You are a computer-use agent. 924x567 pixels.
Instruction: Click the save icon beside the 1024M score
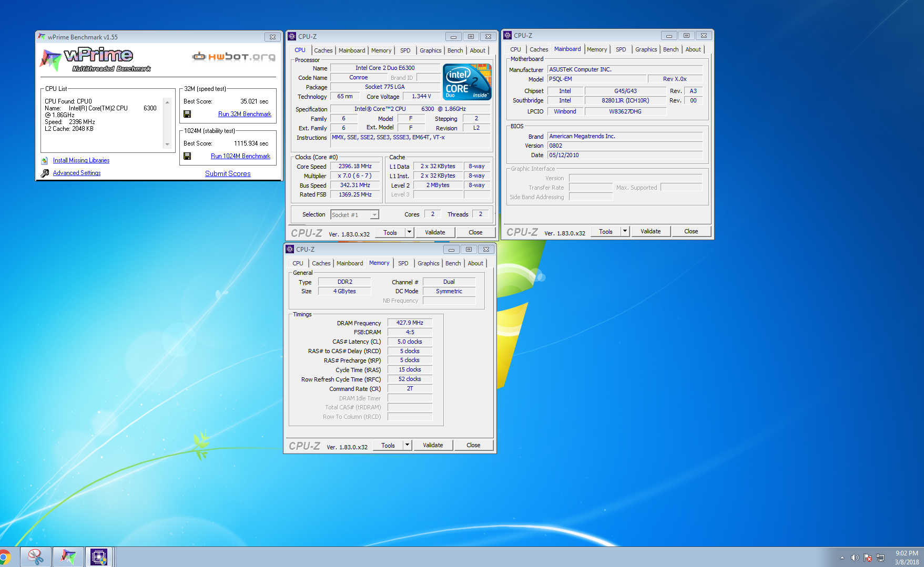coord(187,156)
